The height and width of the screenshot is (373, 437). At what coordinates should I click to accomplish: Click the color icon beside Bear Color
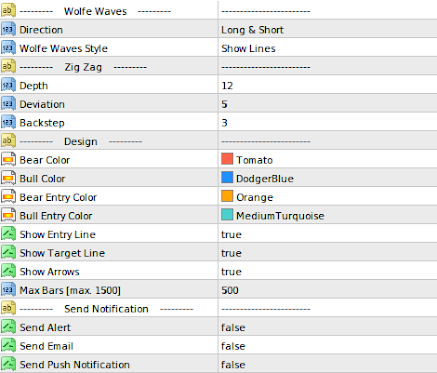coord(8,160)
